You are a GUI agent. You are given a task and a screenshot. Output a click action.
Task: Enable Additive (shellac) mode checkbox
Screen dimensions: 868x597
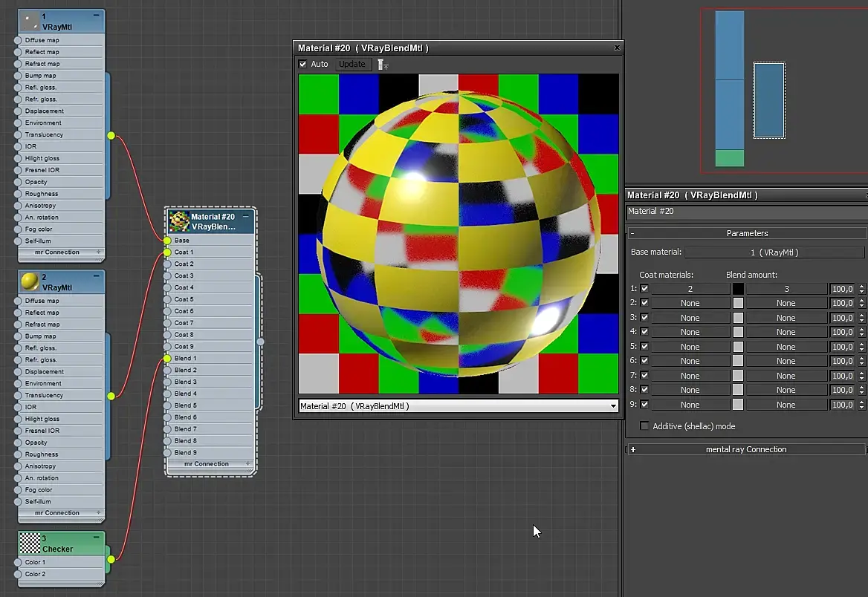[x=644, y=426]
